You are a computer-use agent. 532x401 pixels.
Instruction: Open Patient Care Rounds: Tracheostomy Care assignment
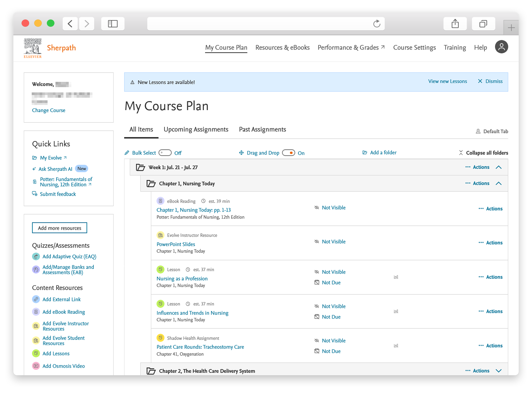200,347
